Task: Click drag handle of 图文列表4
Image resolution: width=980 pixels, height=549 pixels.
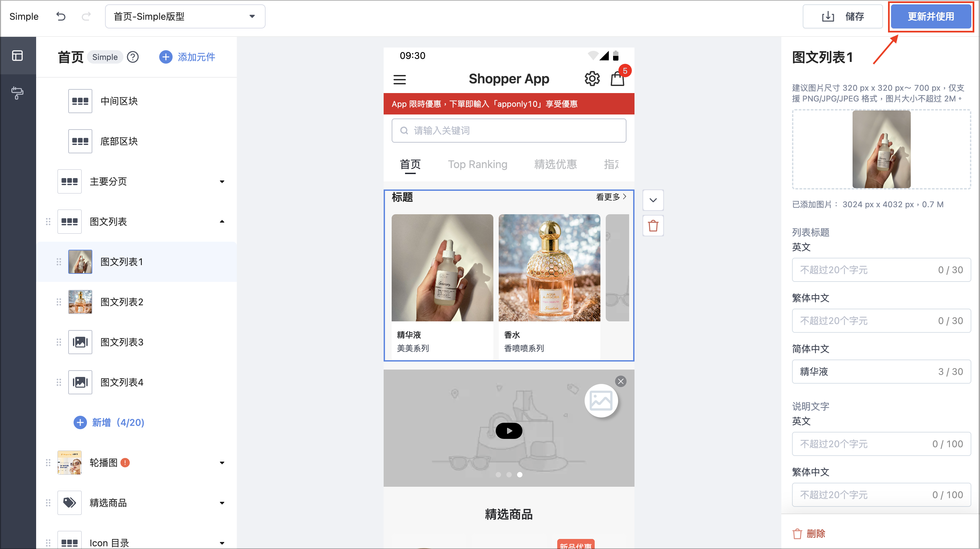Action: pos(59,382)
